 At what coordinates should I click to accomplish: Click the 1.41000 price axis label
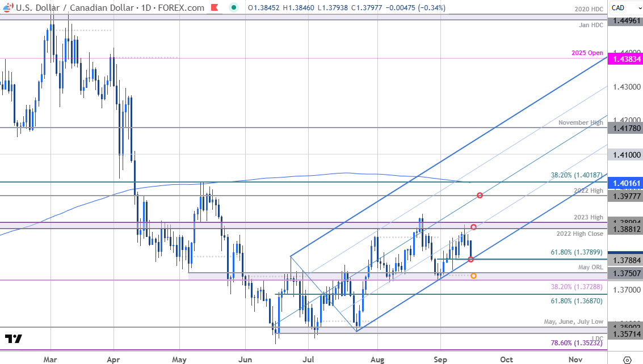pos(625,155)
